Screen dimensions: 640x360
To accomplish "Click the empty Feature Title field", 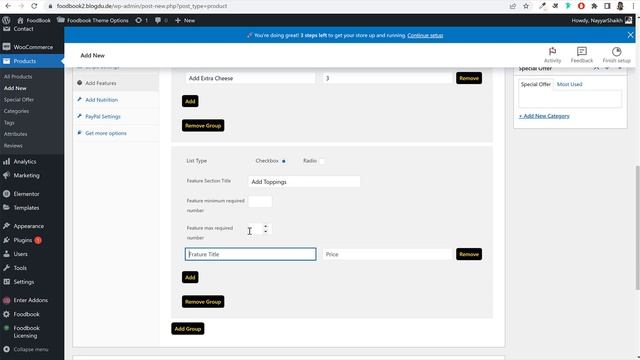I will point(250,254).
